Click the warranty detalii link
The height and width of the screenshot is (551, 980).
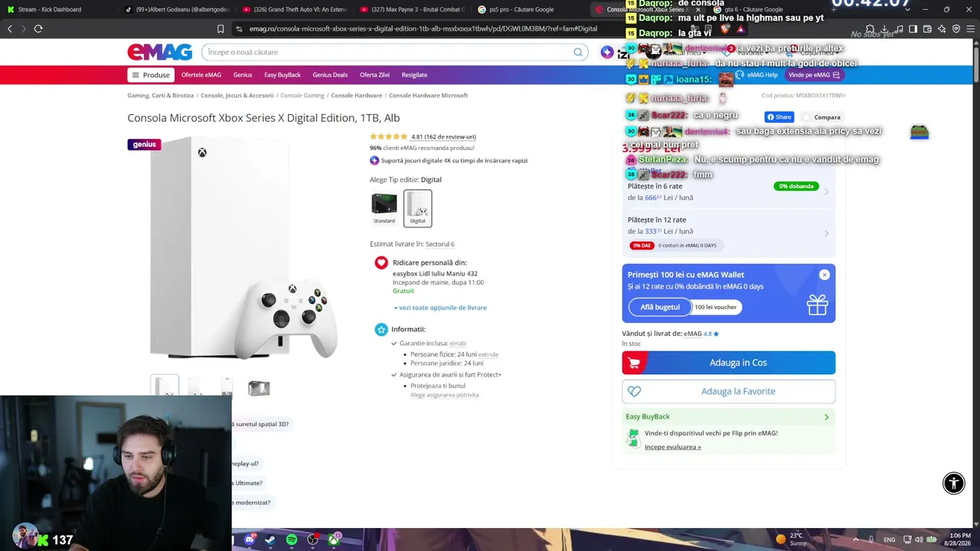[x=458, y=344]
